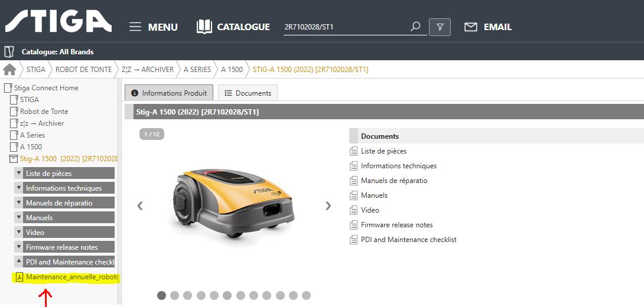Go to home via breadcrumb house icon

click(9, 69)
